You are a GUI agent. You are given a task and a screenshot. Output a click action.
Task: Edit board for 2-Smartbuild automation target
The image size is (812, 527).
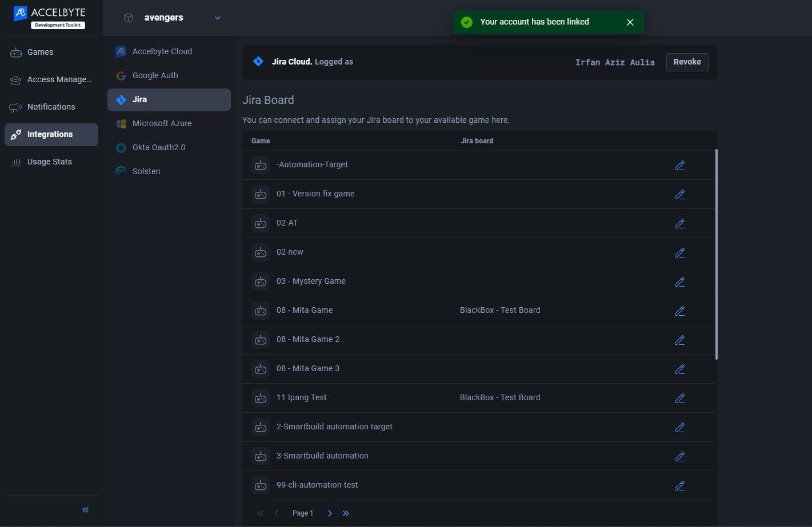(679, 427)
